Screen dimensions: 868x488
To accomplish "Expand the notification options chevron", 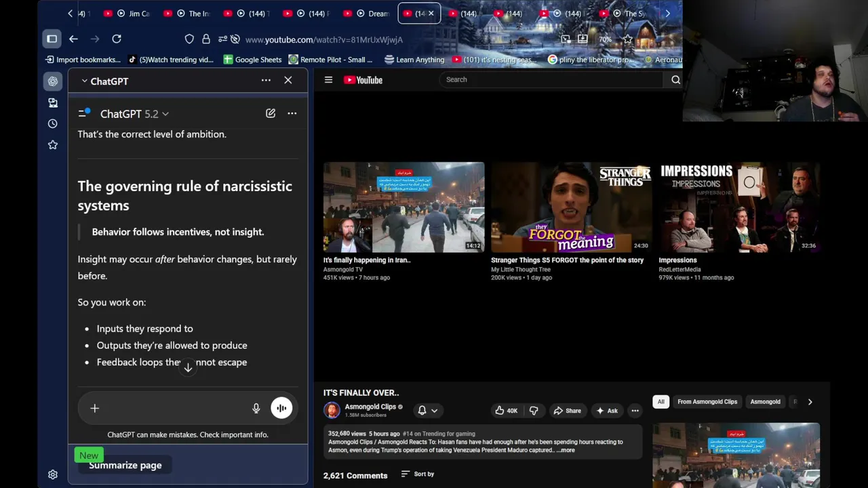I will 434,411.
